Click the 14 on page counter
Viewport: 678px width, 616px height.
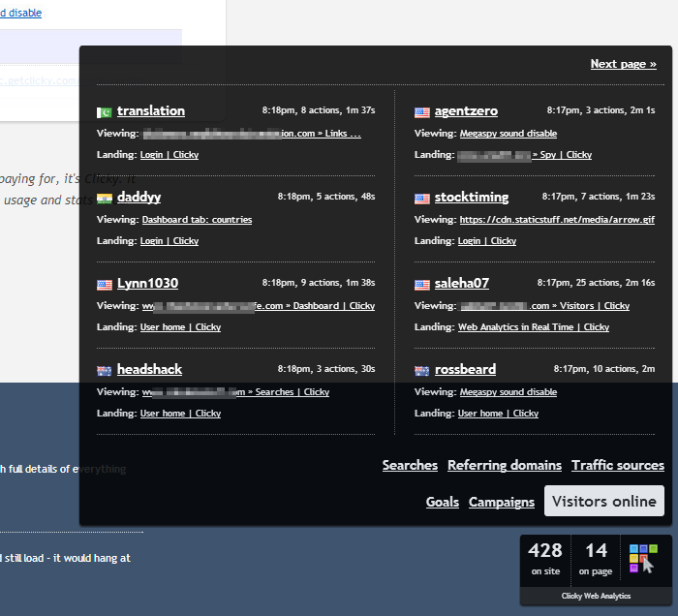coord(596,558)
